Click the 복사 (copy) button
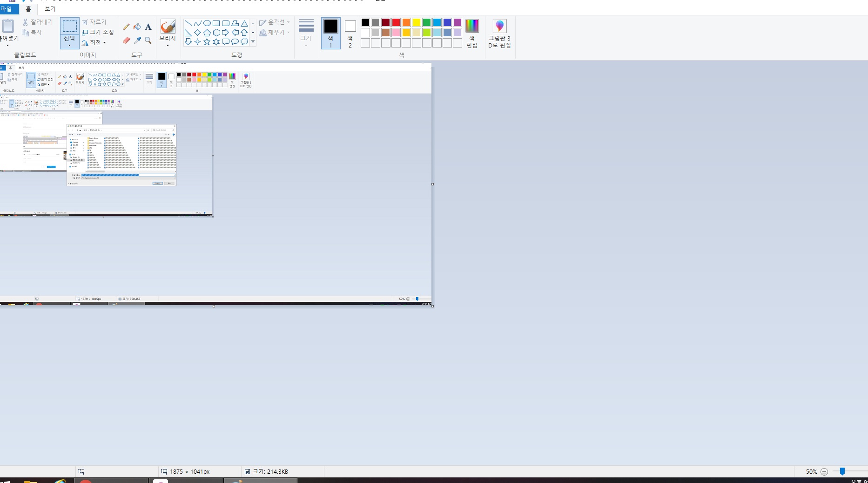 pyautogui.click(x=32, y=32)
